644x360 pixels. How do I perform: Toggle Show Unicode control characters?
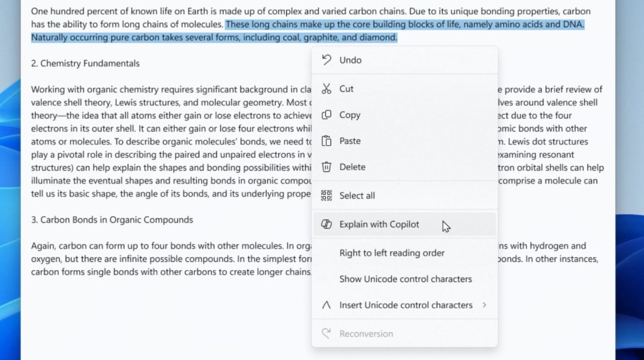click(x=405, y=279)
